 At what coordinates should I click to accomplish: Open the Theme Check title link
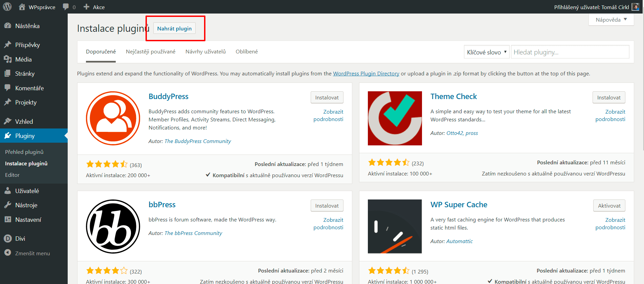tap(453, 97)
